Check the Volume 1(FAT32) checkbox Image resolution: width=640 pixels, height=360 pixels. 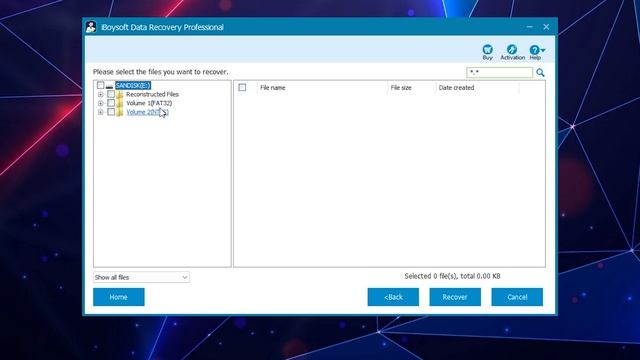click(x=111, y=103)
